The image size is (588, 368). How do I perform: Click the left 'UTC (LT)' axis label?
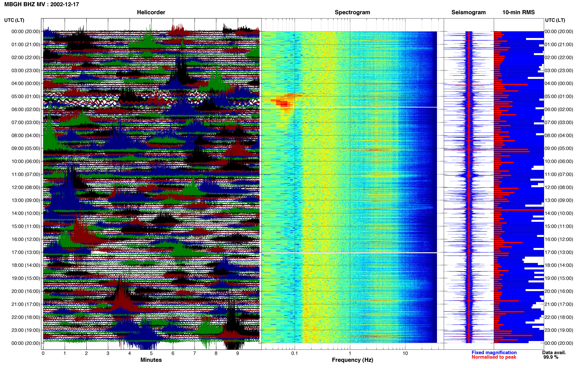(14, 20)
